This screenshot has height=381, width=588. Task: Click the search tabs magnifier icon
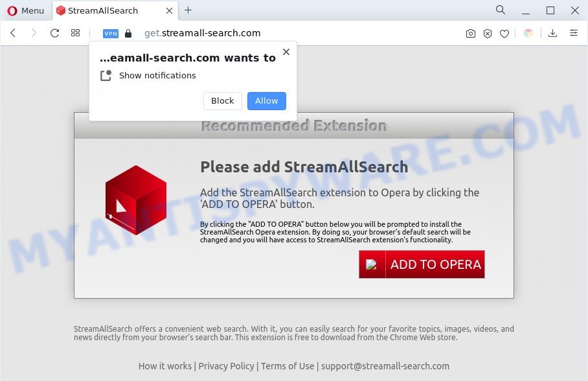pyautogui.click(x=500, y=10)
